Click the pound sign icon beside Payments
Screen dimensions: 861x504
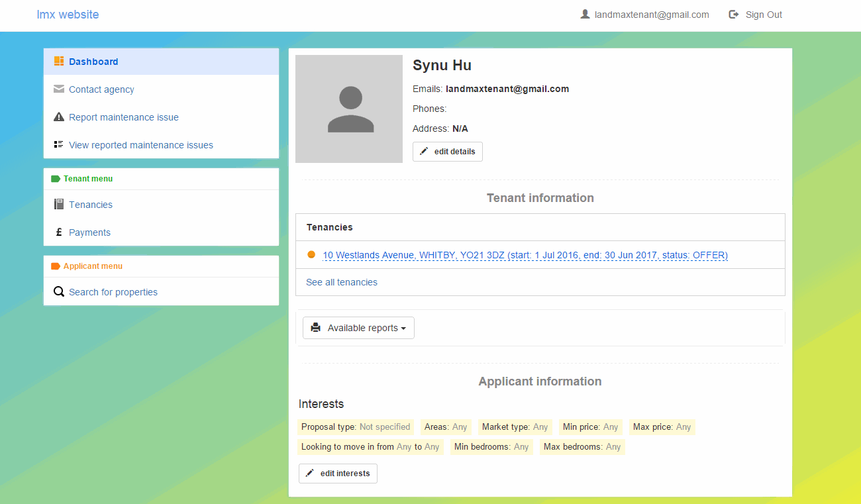tap(59, 232)
